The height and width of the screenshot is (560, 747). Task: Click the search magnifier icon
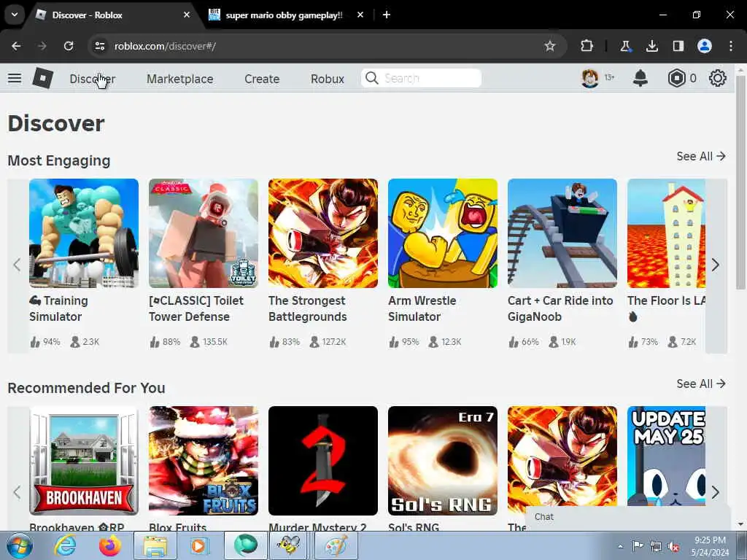point(372,78)
